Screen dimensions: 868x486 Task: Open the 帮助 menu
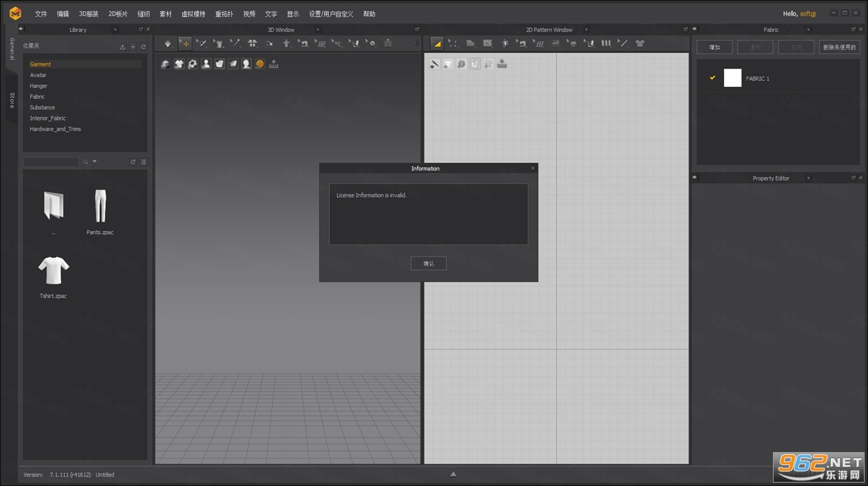(x=369, y=14)
